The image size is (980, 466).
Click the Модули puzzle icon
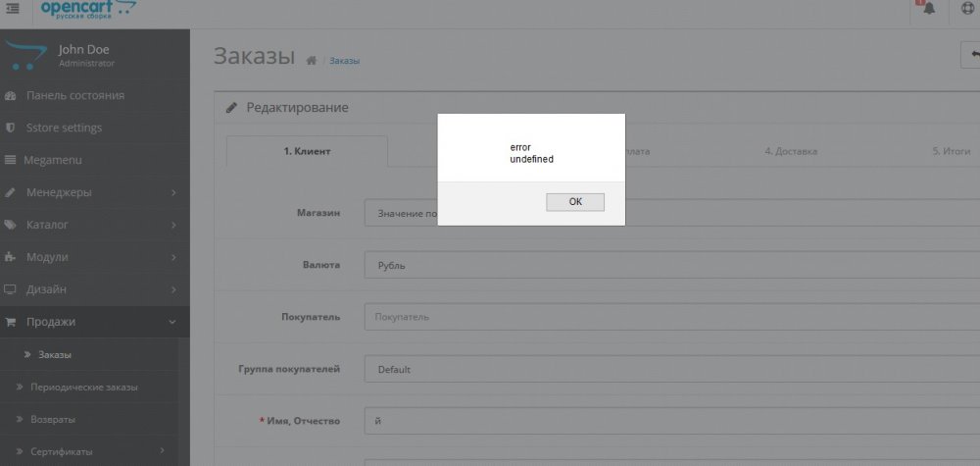tap(10, 257)
